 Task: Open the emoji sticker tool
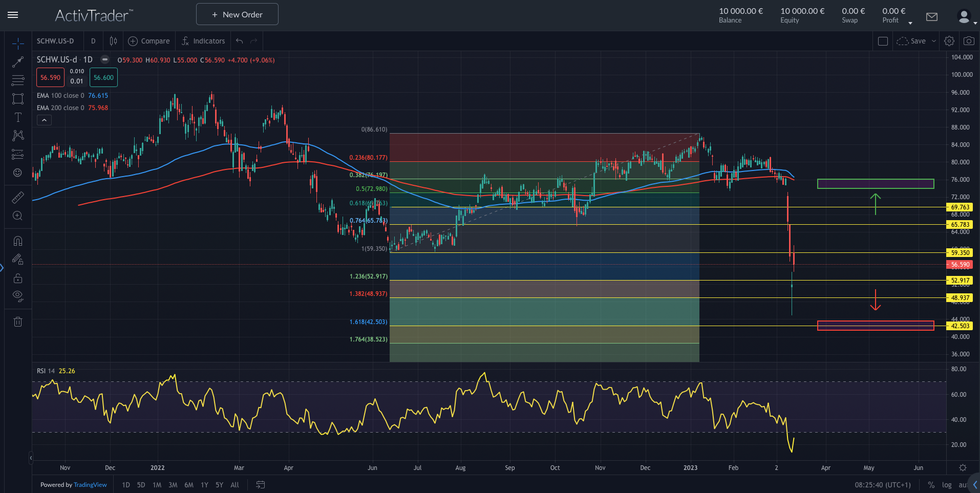(x=18, y=173)
